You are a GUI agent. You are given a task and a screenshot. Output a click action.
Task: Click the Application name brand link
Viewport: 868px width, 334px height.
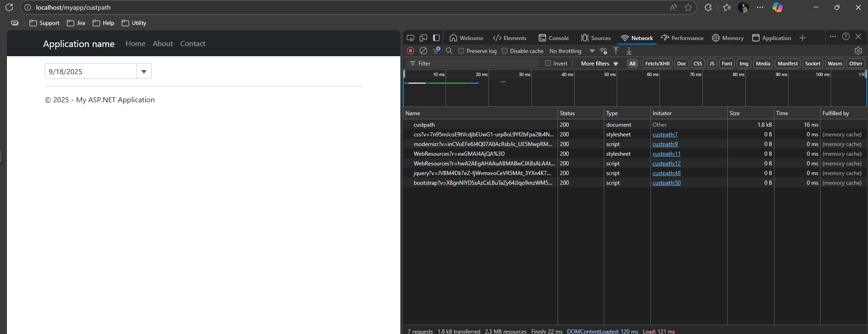coord(79,44)
